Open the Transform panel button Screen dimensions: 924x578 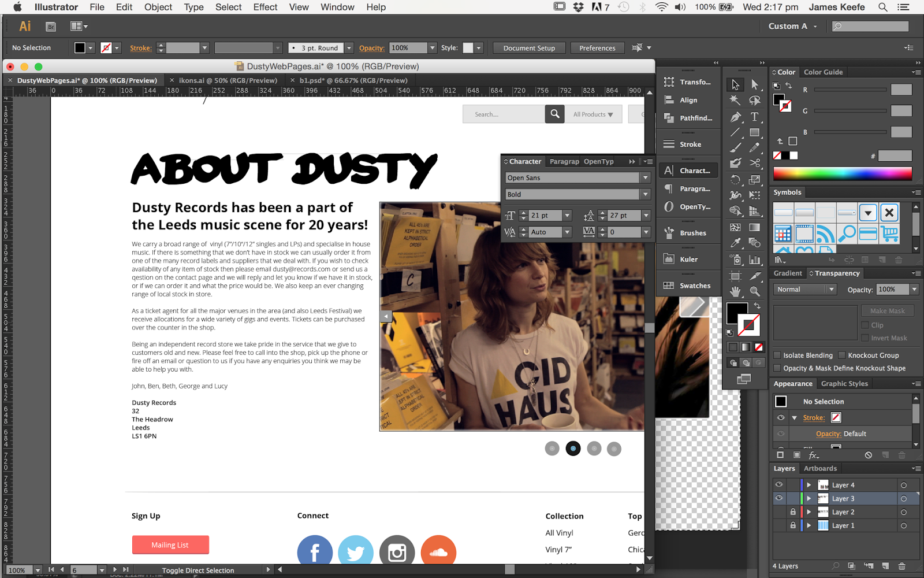click(688, 82)
